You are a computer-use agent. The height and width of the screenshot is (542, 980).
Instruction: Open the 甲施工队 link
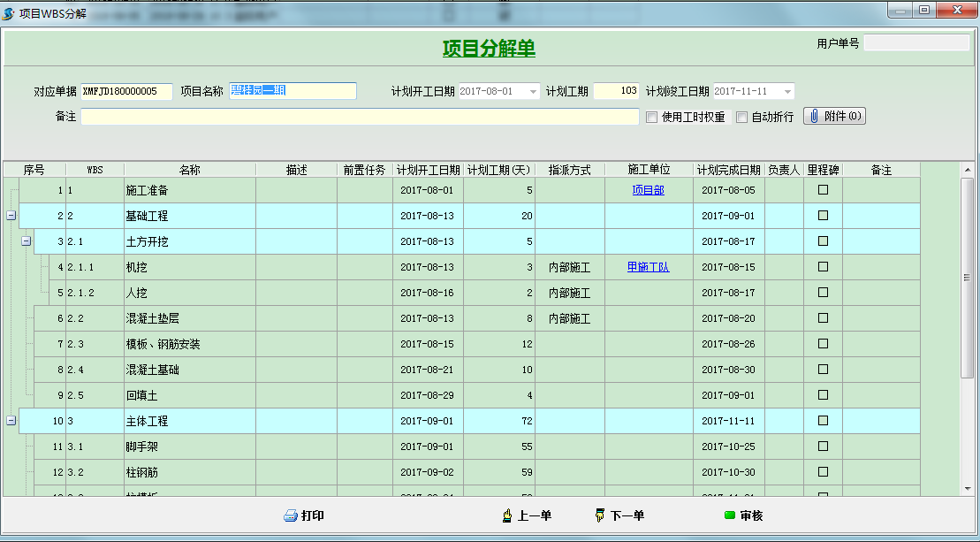tap(648, 267)
